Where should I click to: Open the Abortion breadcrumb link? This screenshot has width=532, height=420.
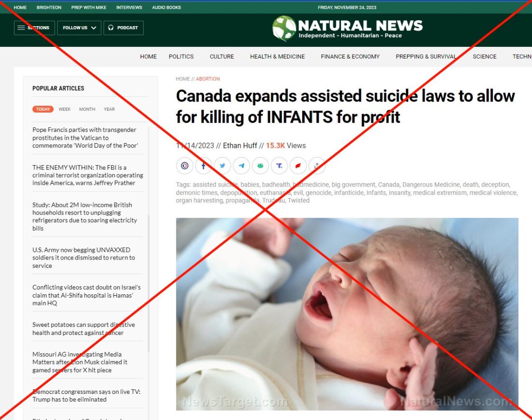[208, 79]
